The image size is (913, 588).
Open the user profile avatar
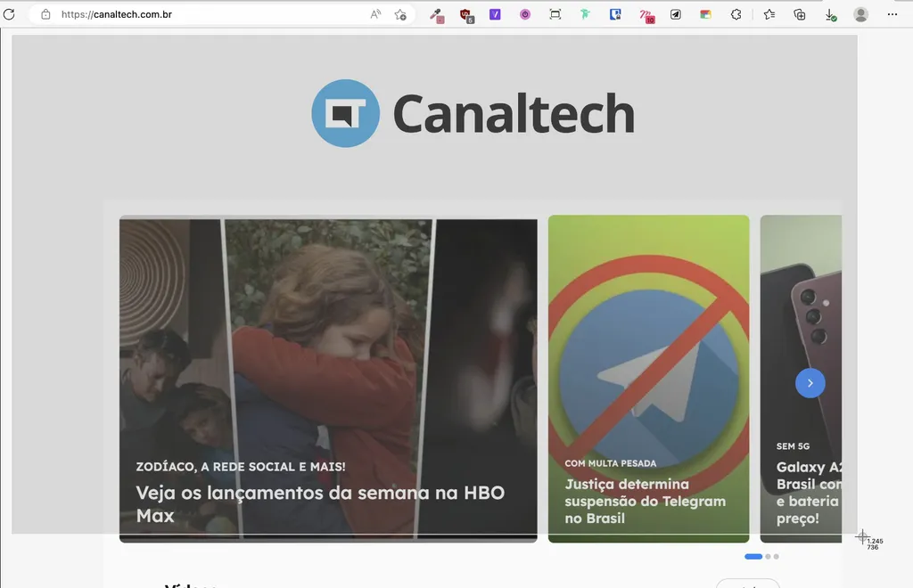(860, 14)
